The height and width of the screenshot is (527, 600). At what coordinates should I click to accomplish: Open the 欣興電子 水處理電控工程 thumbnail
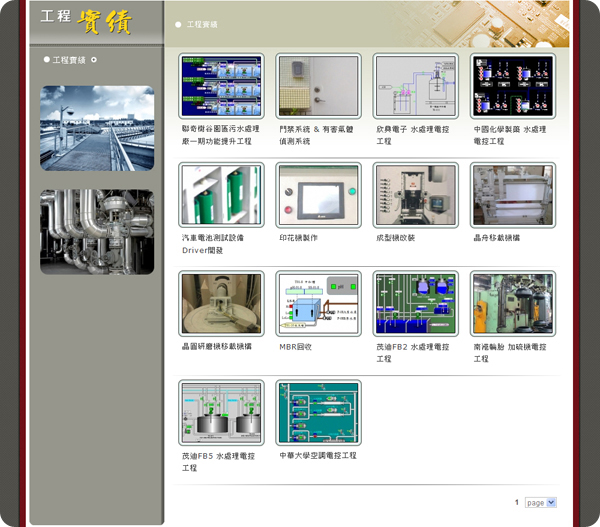[x=416, y=87]
